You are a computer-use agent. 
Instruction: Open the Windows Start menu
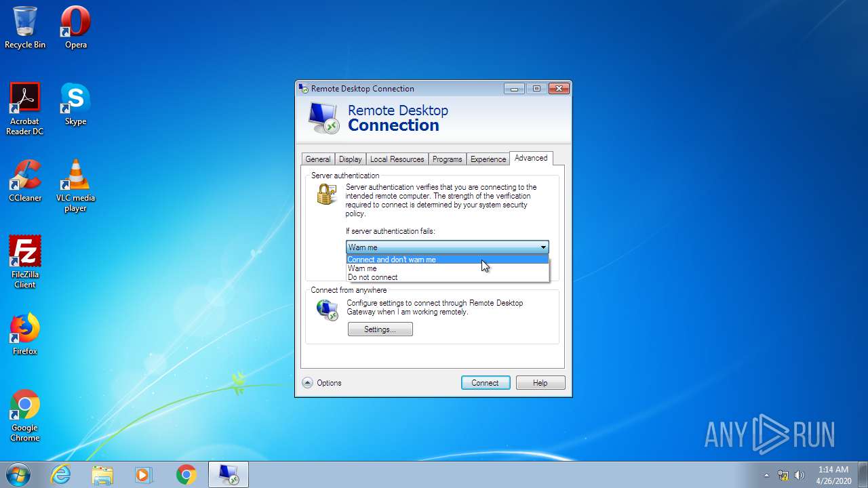click(x=18, y=474)
